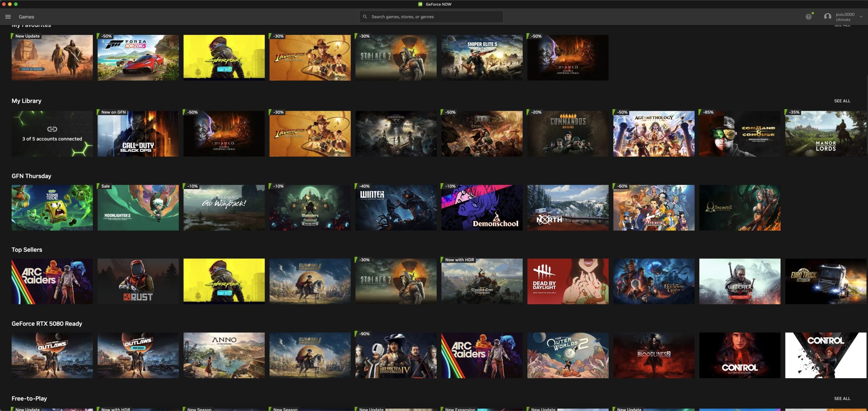Image resolution: width=868 pixels, height=411 pixels.
Task: Open Euro Truck Simulator 2 tile
Action: [x=825, y=282]
